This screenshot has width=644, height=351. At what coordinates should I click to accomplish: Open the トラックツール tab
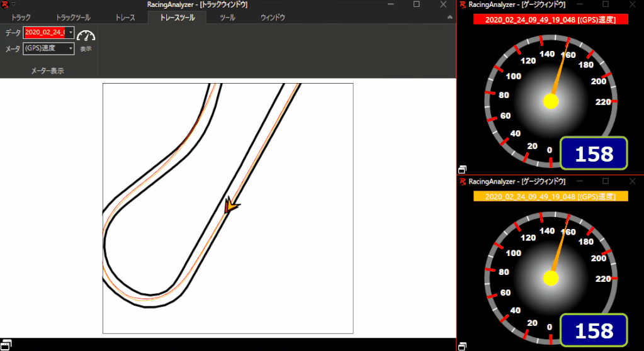click(74, 18)
